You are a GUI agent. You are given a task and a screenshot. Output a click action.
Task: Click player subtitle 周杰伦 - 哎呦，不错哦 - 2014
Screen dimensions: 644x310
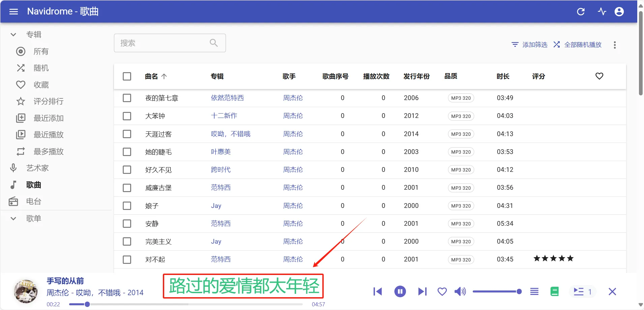(95, 293)
